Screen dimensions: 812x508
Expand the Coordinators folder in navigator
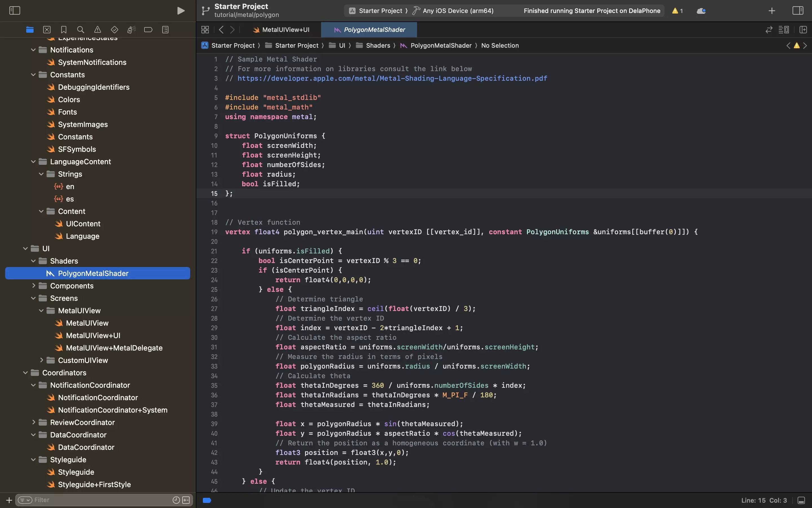25,373
